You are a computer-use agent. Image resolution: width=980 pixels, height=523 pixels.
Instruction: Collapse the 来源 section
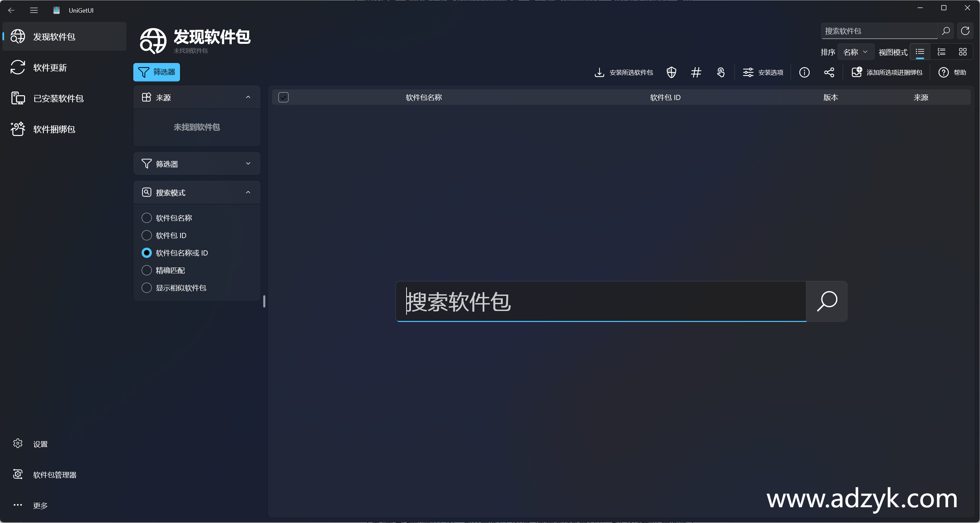[x=248, y=97]
